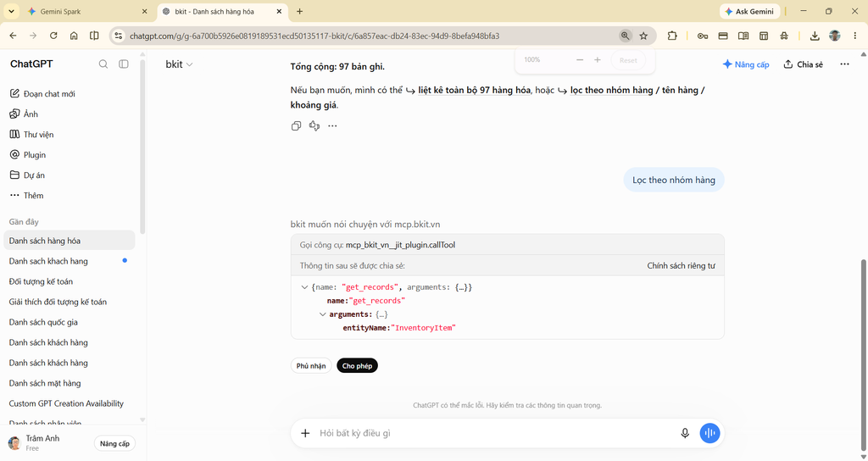Increase zoom with plus button

(x=598, y=60)
